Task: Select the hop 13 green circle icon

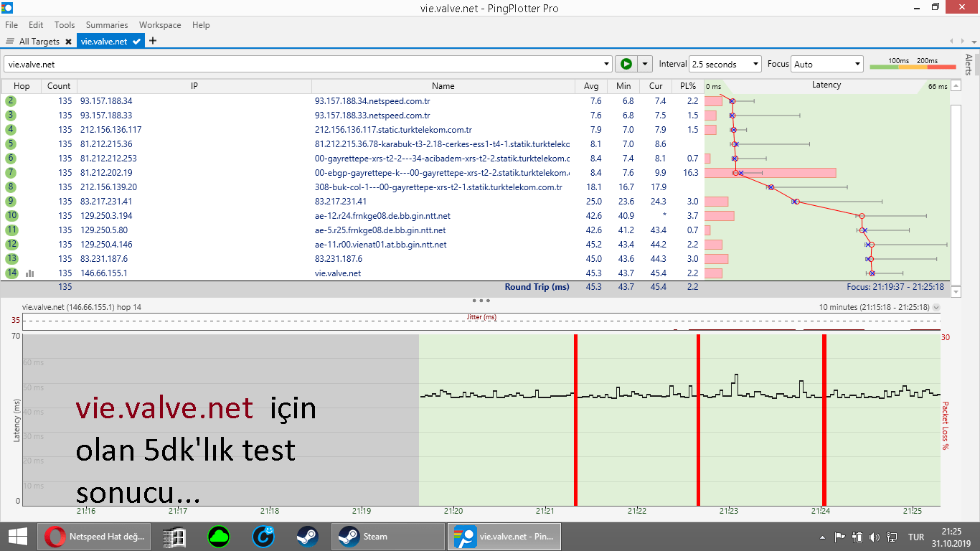Action: click(11, 259)
